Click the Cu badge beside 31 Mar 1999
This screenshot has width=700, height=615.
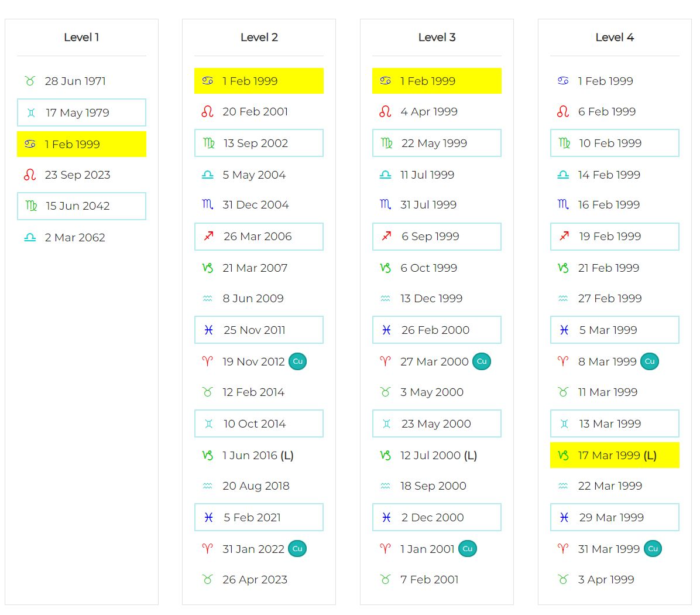pos(653,549)
